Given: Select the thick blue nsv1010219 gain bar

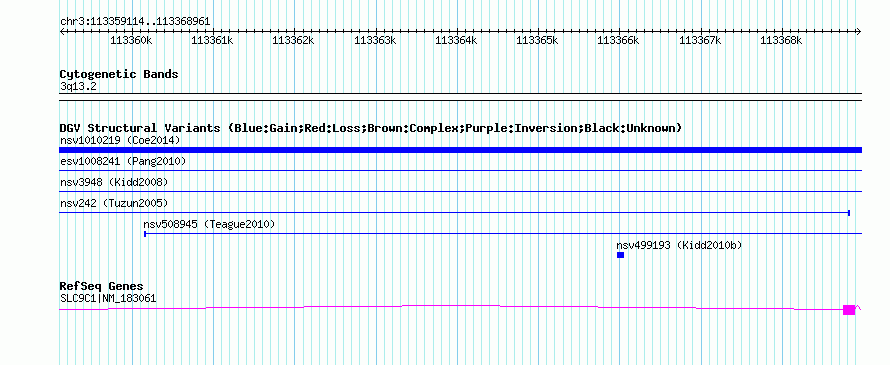Looking at the screenshot, I should [x=460, y=150].
